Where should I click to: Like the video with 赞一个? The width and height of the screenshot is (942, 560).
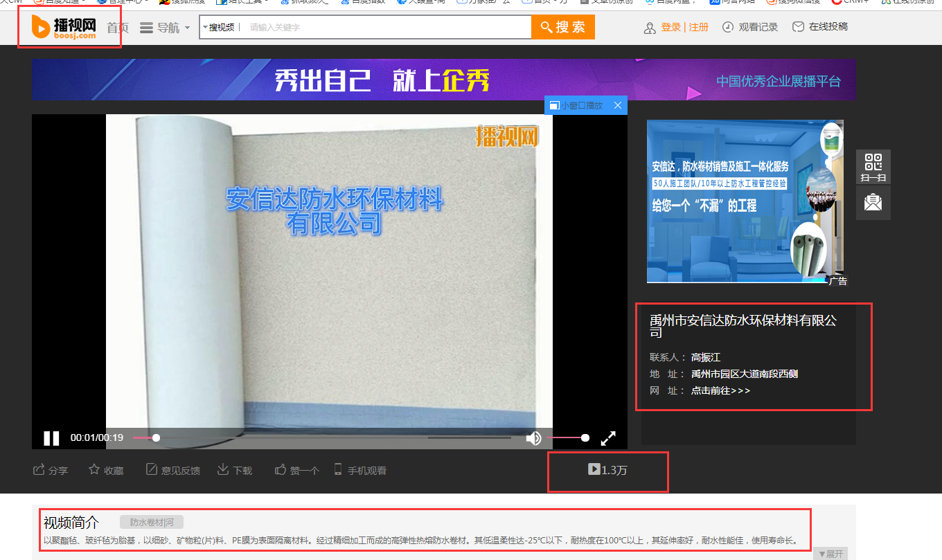point(297,471)
